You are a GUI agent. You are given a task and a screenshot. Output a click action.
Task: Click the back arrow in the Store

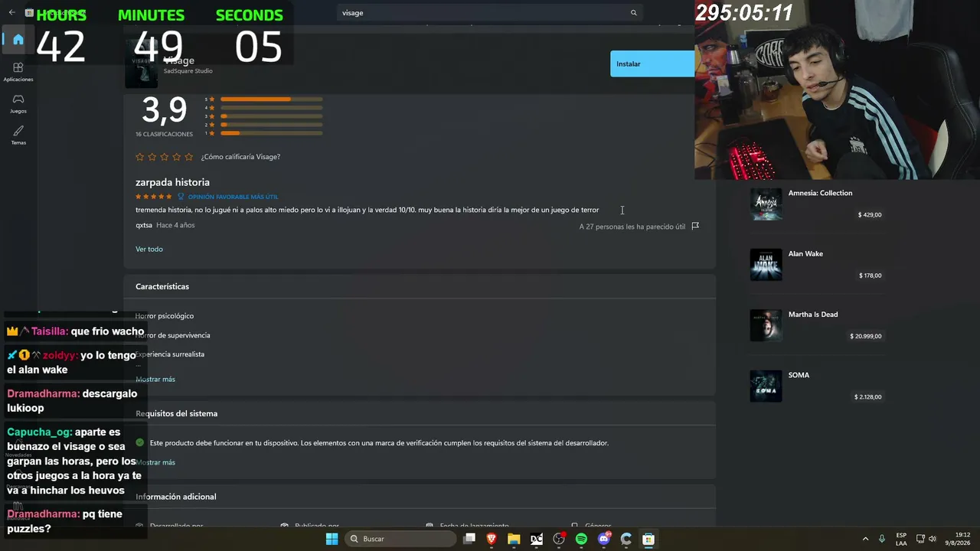point(11,13)
